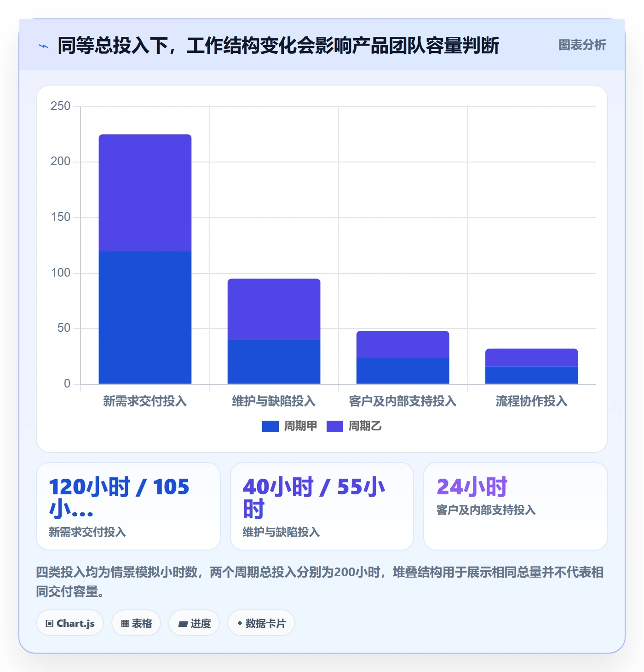Toggle the 周期甲 legend color swatch
This screenshot has width=644, height=672.
pos(270,426)
